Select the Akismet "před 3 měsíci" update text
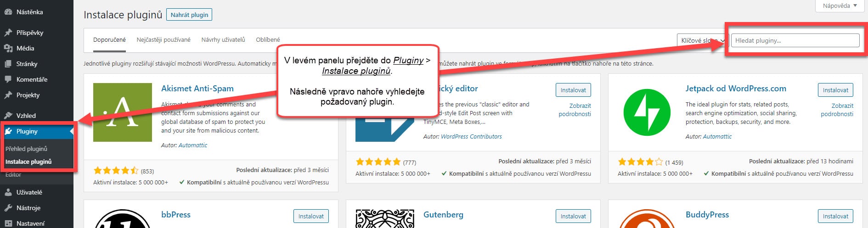 pyautogui.click(x=311, y=170)
